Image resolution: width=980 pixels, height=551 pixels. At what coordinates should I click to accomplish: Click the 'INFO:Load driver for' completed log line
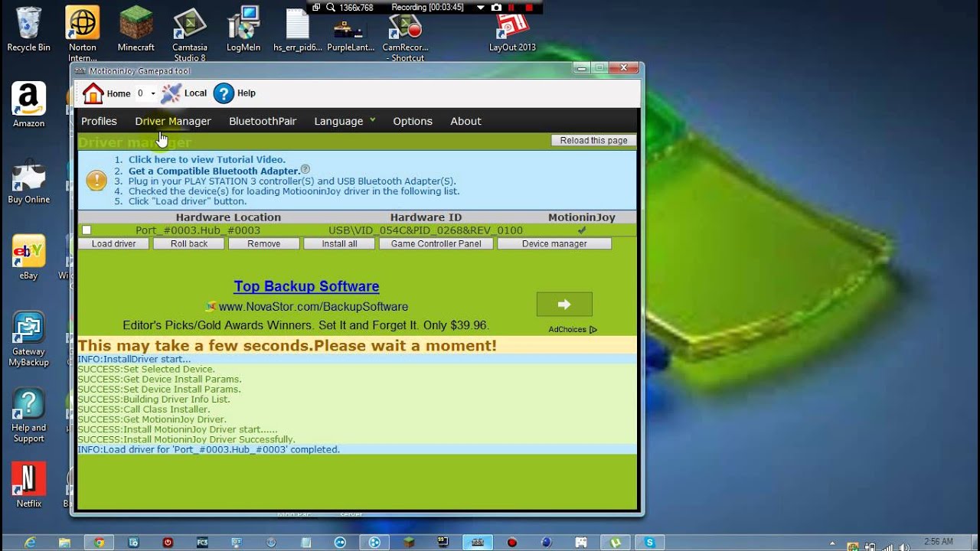click(x=209, y=449)
